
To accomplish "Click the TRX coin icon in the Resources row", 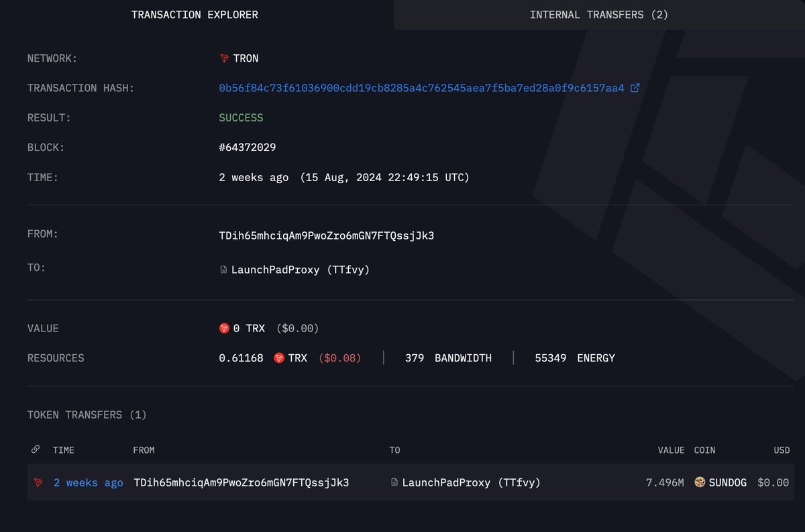I will 279,358.
